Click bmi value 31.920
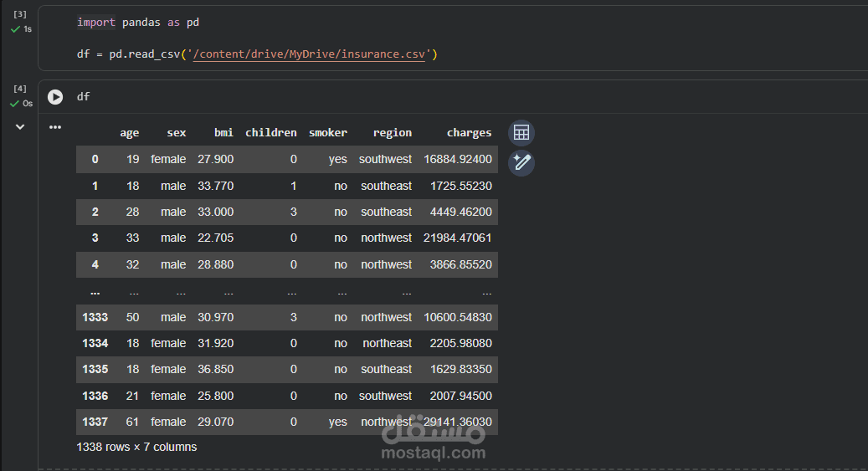 (x=215, y=343)
